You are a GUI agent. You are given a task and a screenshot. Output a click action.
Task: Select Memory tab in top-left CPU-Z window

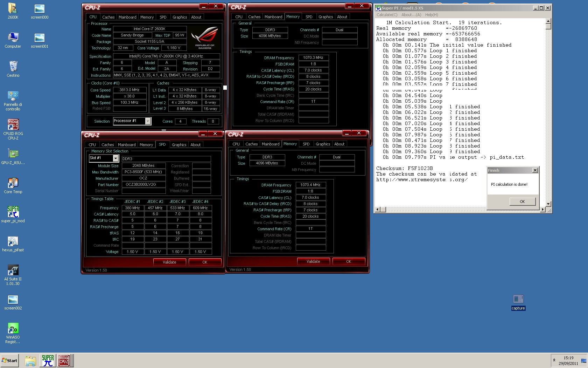147,17
